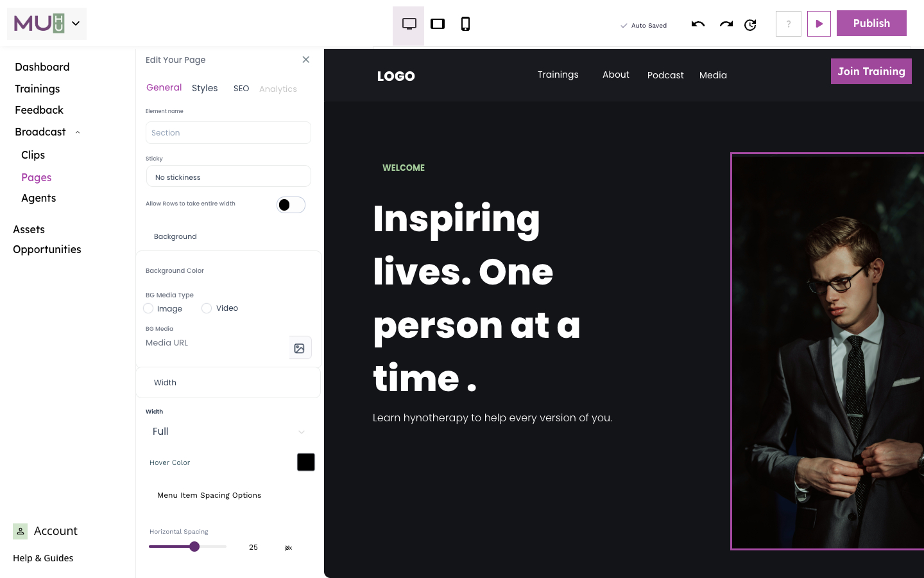Screen dimensions: 924x578
Task: Open the SEO tab
Action: coord(241,89)
